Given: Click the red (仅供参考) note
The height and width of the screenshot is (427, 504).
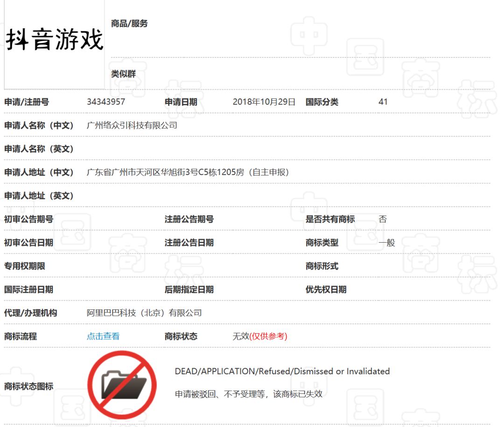Looking at the screenshot, I should (x=268, y=336).
